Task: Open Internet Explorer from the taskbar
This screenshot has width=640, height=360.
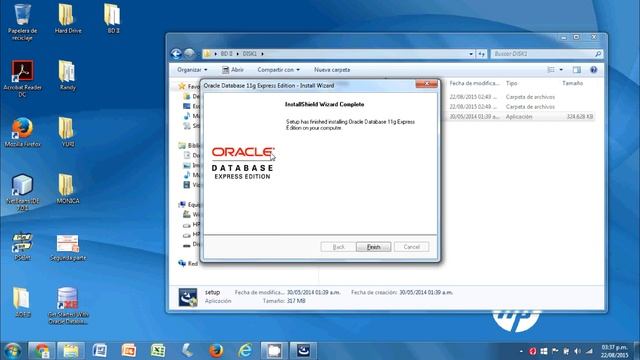Action: (x=245, y=351)
